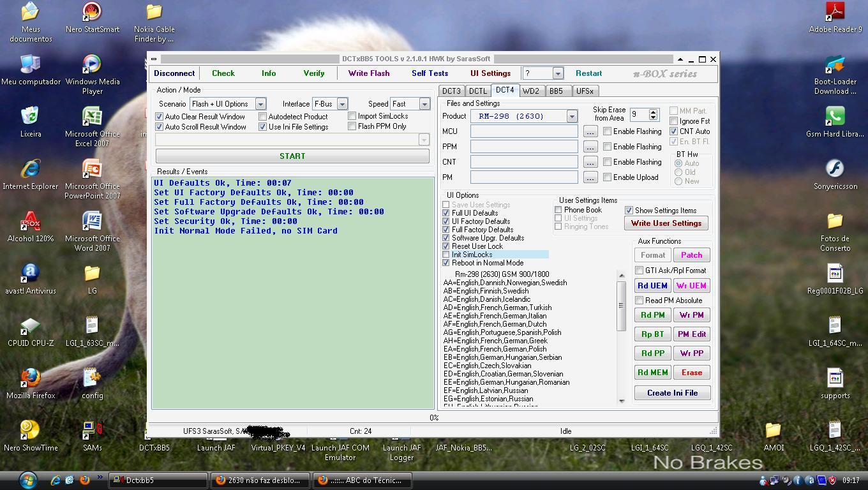Increase Skip Erase from Area value
Image resolution: width=868 pixels, height=490 pixels.
[653, 112]
